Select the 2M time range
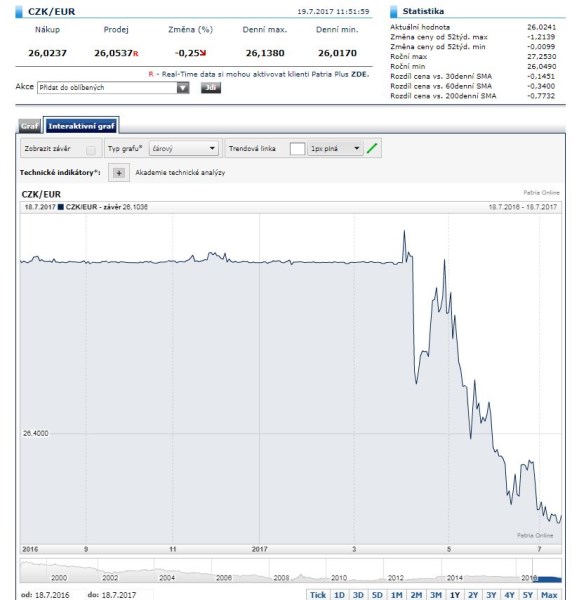 [416, 595]
